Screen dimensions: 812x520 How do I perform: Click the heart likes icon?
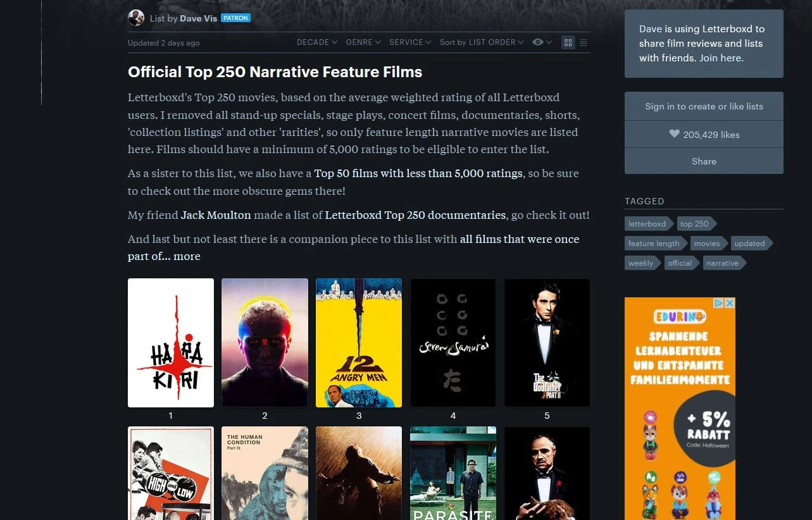(x=674, y=134)
